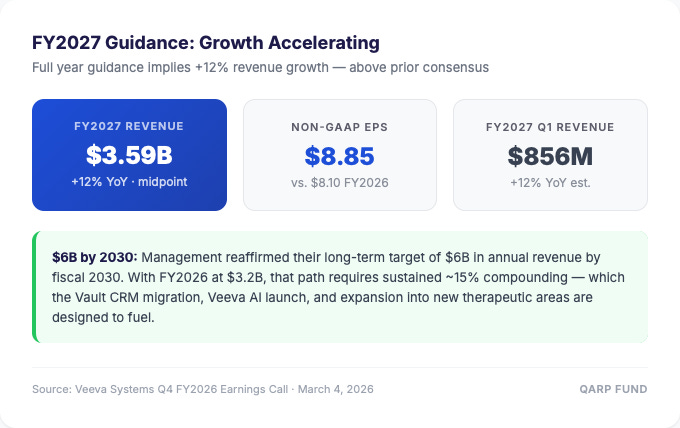Click the subtitle about full year guidance
Image resolution: width=680 pixels, height=428 pixels.
(260, 67)
